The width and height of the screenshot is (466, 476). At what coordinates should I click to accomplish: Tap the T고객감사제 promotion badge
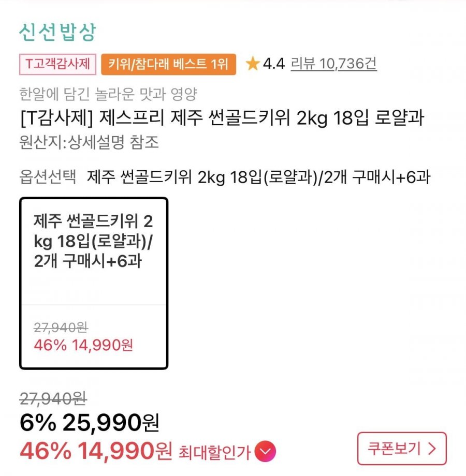tap(57, 64)
